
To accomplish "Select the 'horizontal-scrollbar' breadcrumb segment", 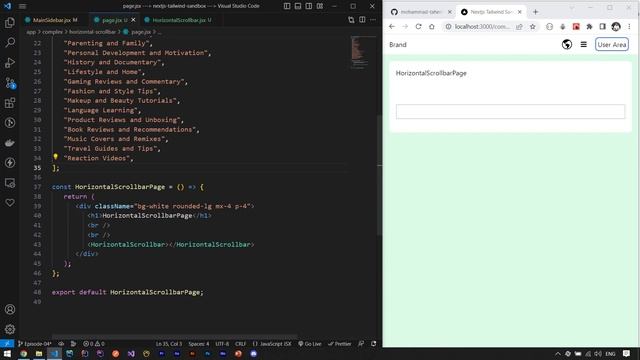I will [x=92, y=32].
